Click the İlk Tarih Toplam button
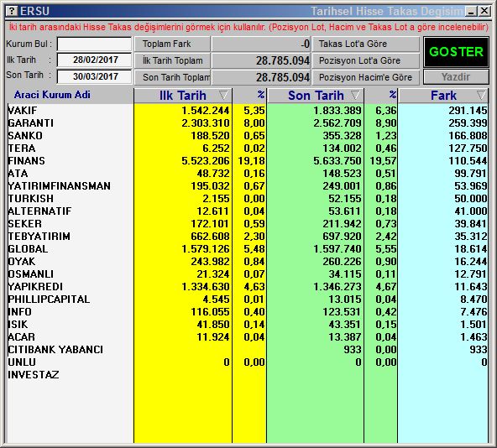The width and height of the screenshot is (497, 448). pyautogui.click(x=172, y=60)
